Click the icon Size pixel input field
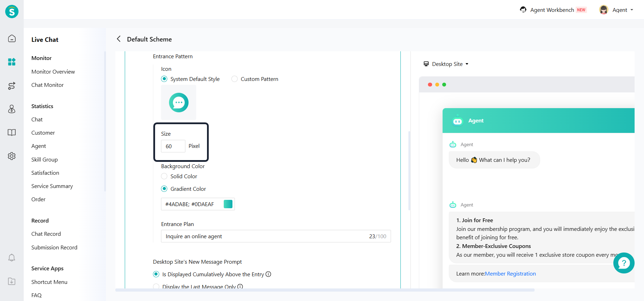644x301 pixels. (x=173, y=146)
